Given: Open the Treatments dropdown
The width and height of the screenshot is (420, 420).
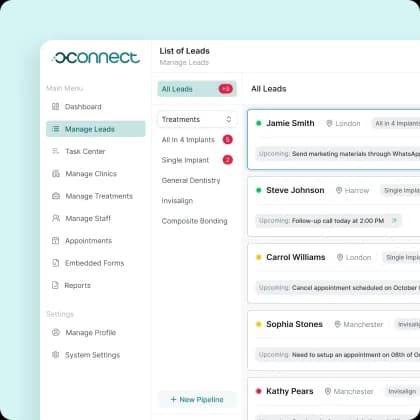Looking at the screenshot, I should click(197, 119).
